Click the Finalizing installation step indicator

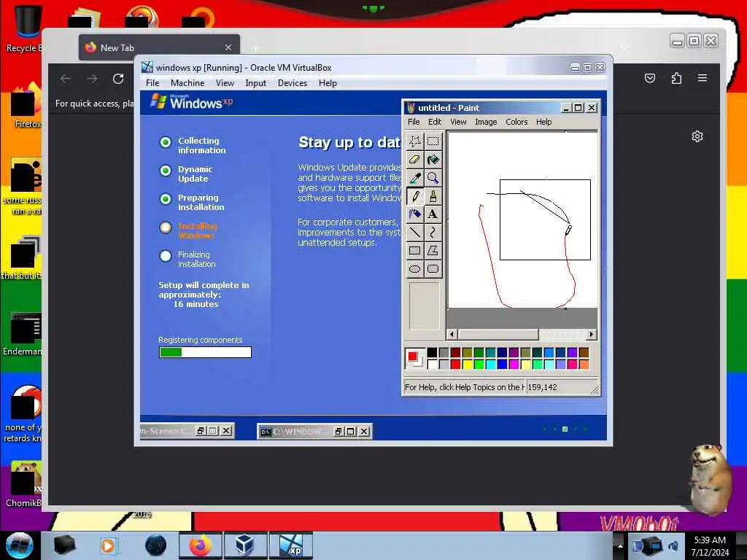166,256
